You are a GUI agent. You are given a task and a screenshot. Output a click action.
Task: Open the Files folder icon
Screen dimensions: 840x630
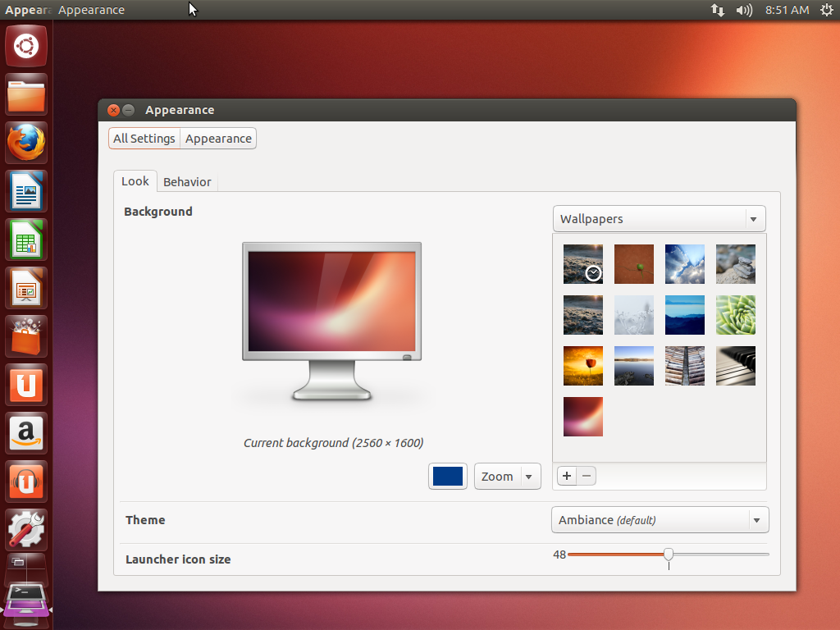tap(26, 95)
